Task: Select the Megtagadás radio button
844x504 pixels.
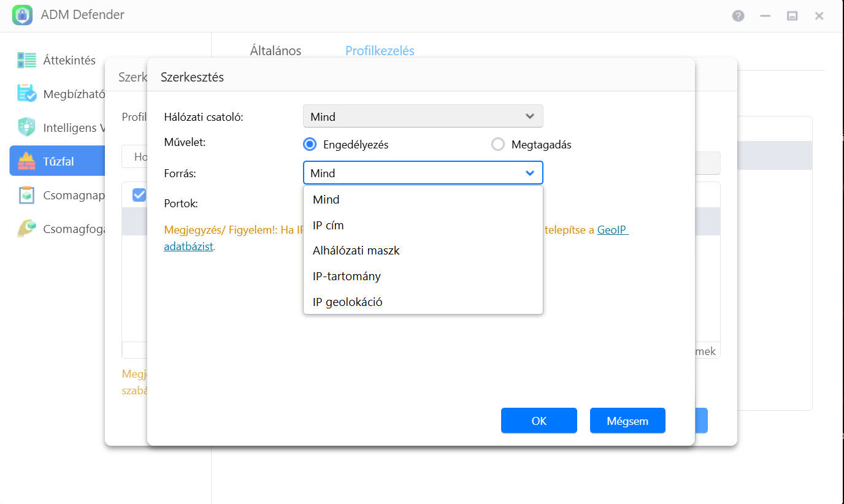Action: [x=498, y=145]
